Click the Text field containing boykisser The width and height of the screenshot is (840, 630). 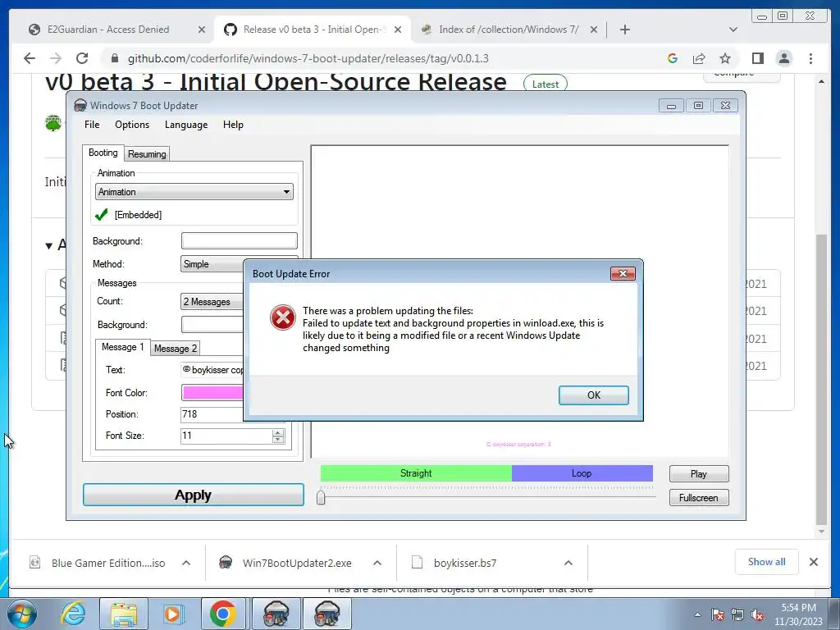click(x=212, y=370)
